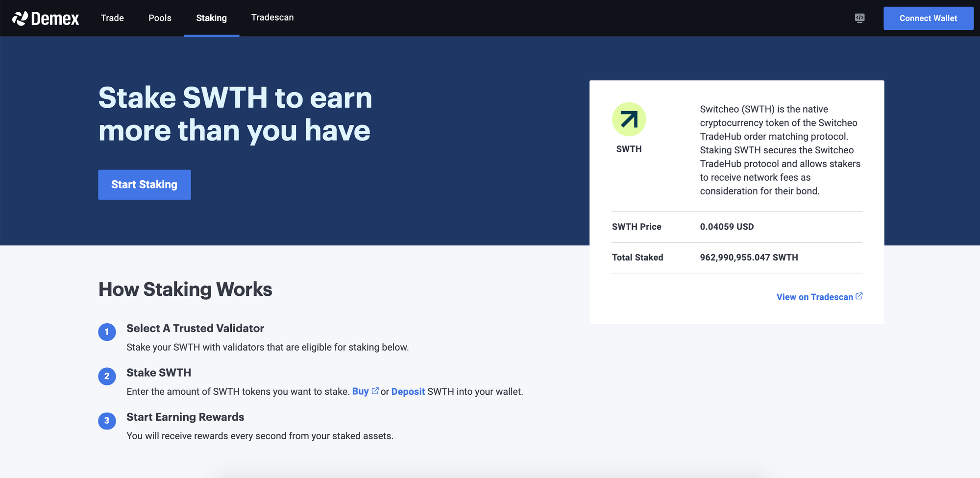Screen dimensions: 980x478
Task: Follow the Deposit link
Action: click(x=408, y=391)
